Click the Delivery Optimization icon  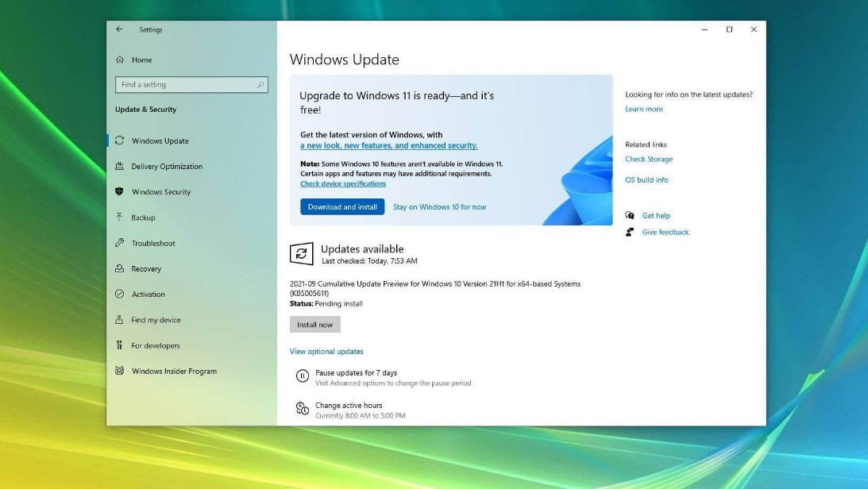pos(120,166)
